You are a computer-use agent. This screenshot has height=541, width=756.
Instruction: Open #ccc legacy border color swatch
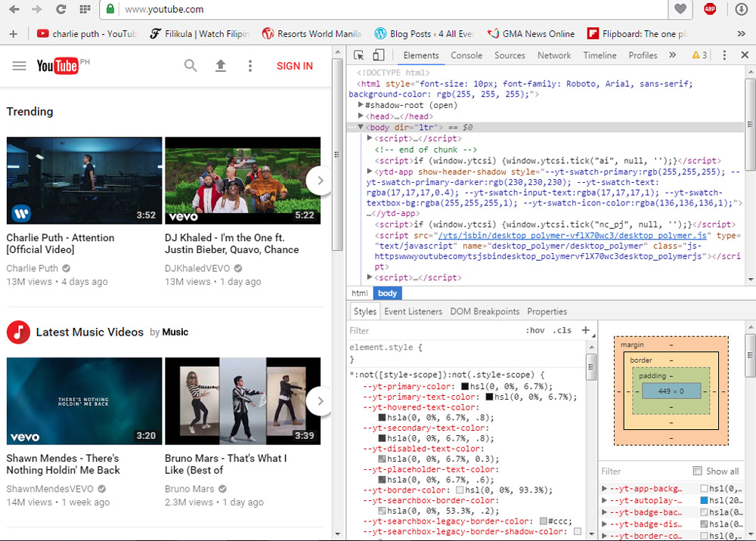(544, 521)
